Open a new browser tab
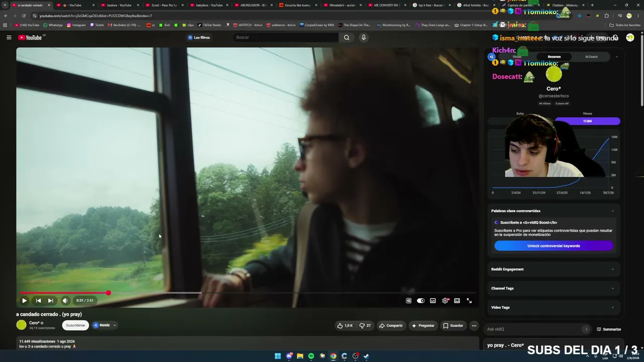 point(592,5)
